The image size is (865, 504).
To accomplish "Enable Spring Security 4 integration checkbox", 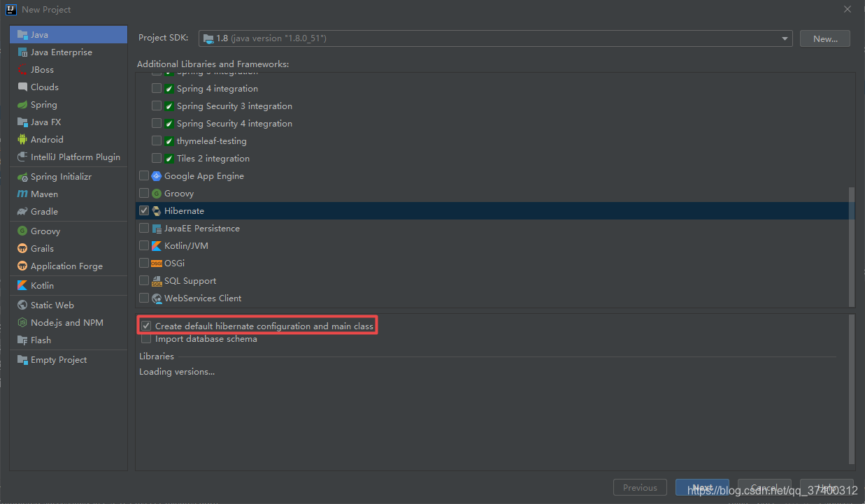I will click(x=157, y=123).
